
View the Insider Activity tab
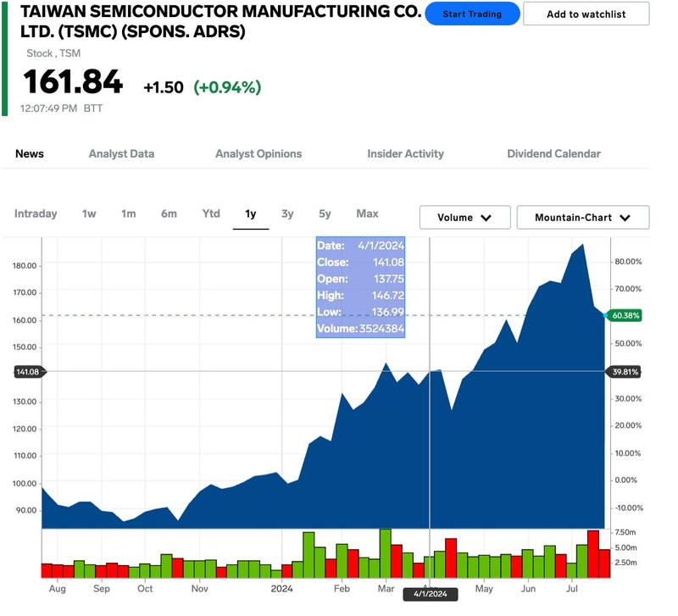(406, 154)
